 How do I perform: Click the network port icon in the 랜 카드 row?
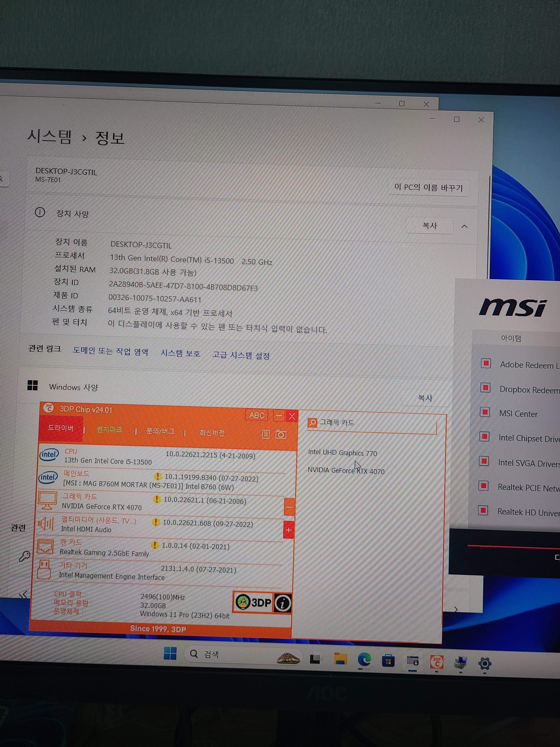(45, 546)
